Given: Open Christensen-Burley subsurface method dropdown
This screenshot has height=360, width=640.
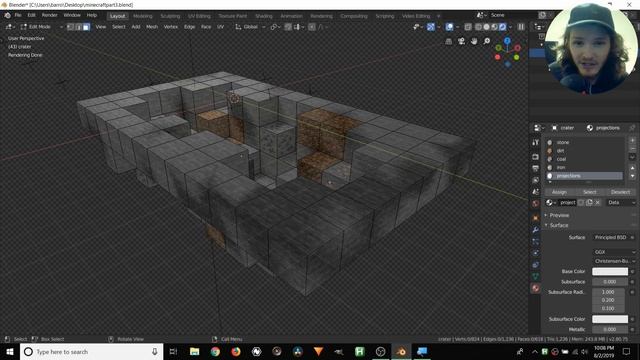Looking at the screenshot, I should click(x=614, y=261).
